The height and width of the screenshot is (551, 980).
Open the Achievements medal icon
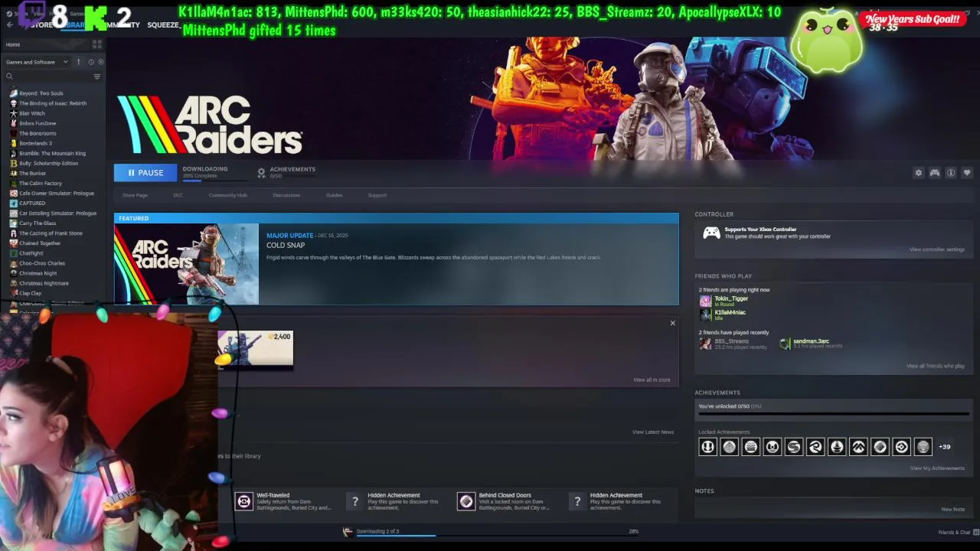tap(261, 173)
